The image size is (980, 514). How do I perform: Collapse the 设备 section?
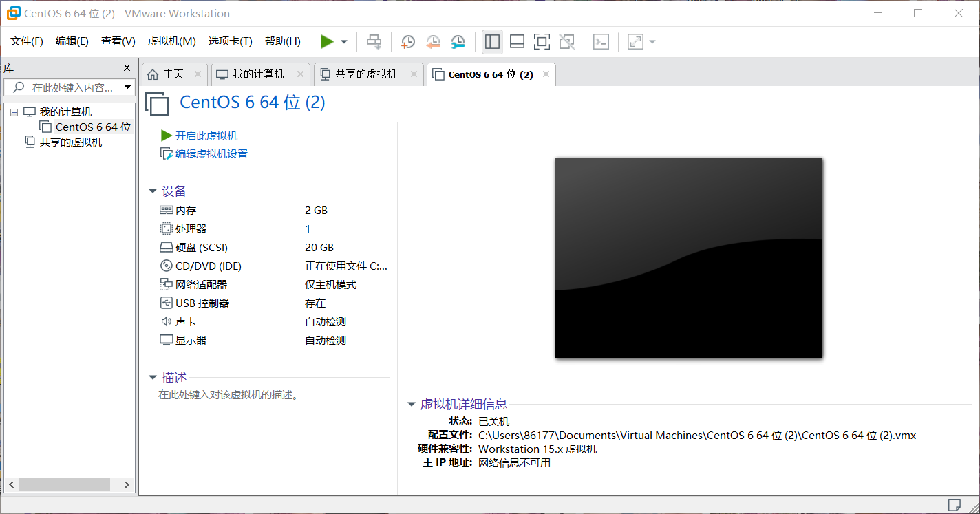click(x=153, y=191)
